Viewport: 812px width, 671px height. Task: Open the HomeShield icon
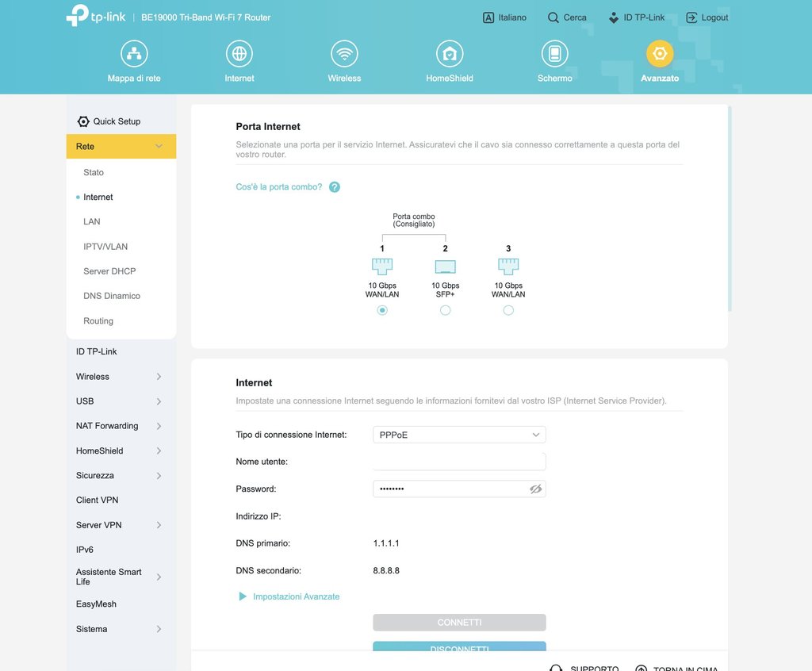coord(450,54)
